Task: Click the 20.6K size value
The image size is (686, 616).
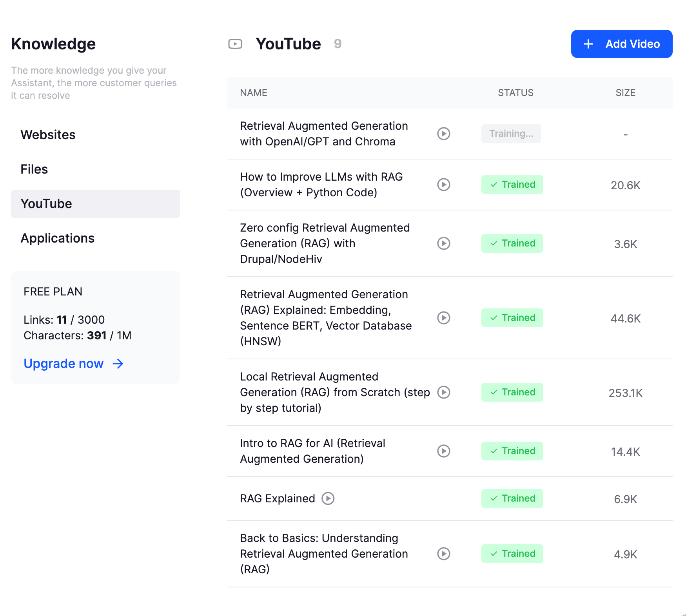Action: (626, 185)
